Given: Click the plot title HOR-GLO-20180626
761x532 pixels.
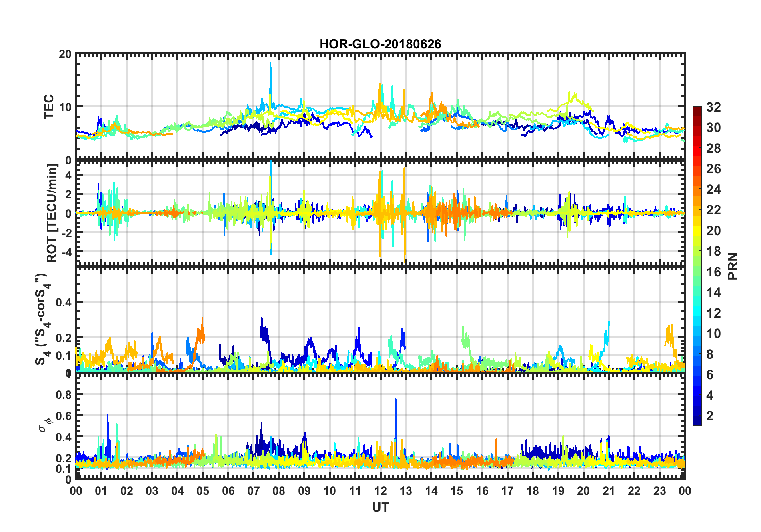Looking at the screenshot, I should click(x=380, y=44).
